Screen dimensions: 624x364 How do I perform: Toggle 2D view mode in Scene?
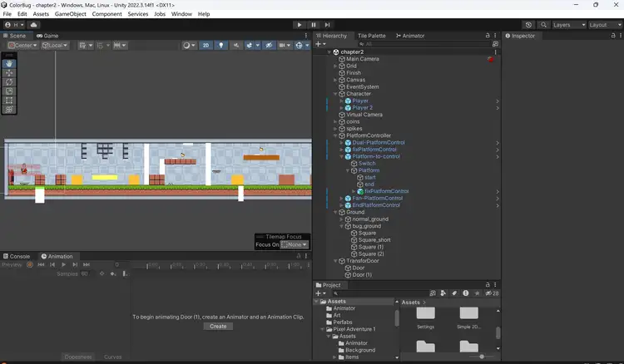206,45
